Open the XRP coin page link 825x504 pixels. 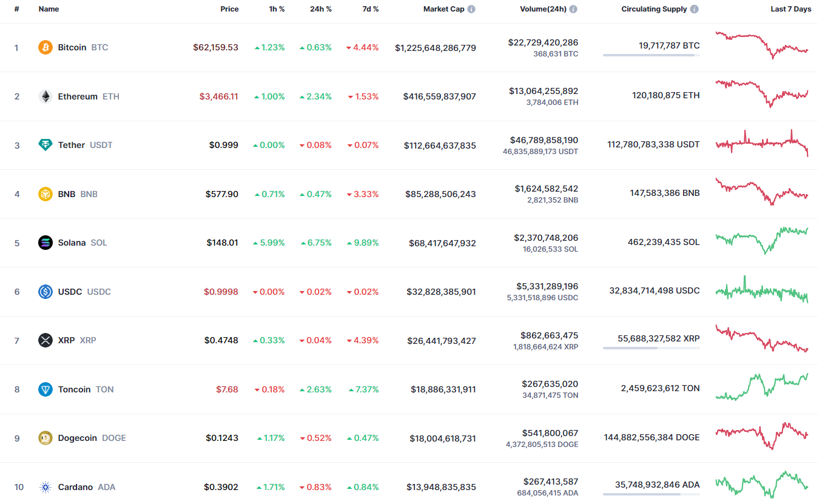[x=66, y=340]
